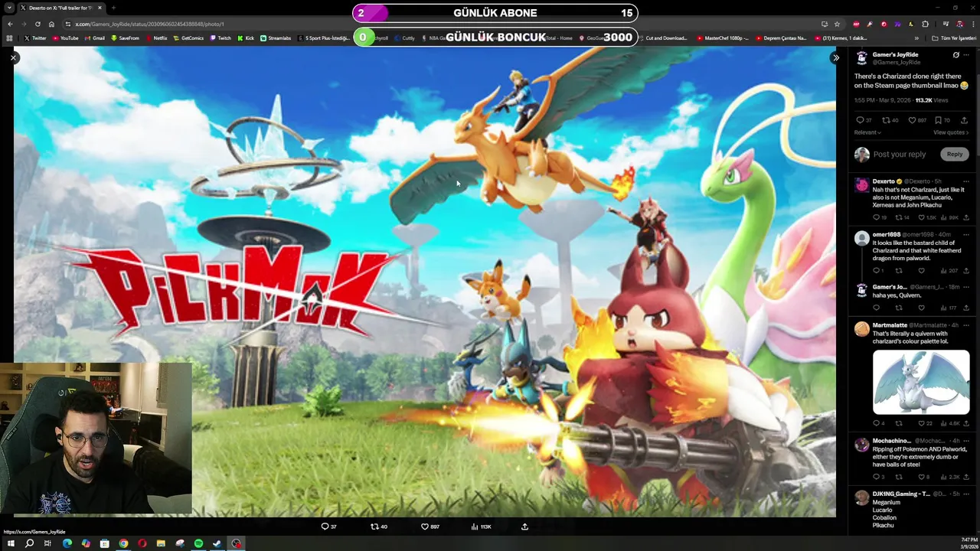980x551 pixels.
Task: Show more bookmarks with the chevron
Action: coord(916,37)
